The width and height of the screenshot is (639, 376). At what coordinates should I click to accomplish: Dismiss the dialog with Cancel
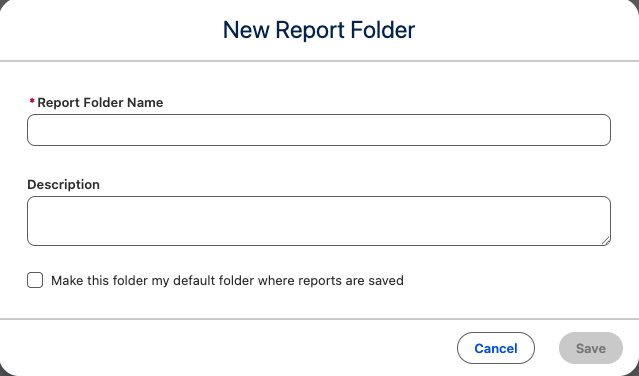pyautogui.click(x=496, y=348)
